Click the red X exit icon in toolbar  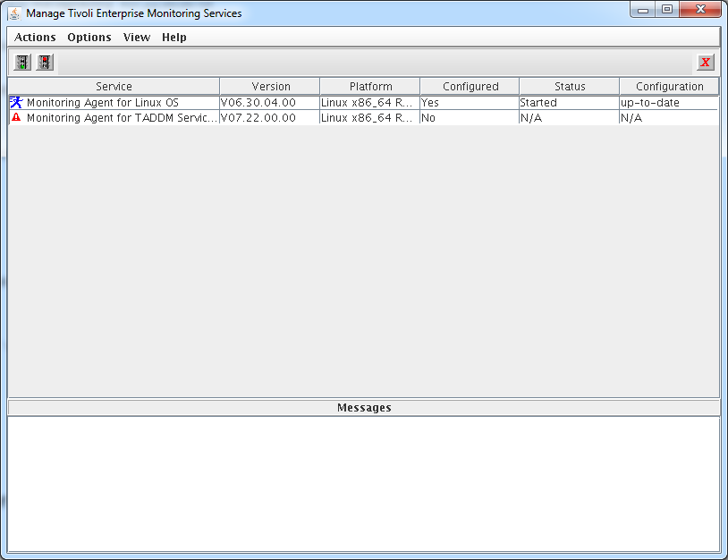point(706,63)
